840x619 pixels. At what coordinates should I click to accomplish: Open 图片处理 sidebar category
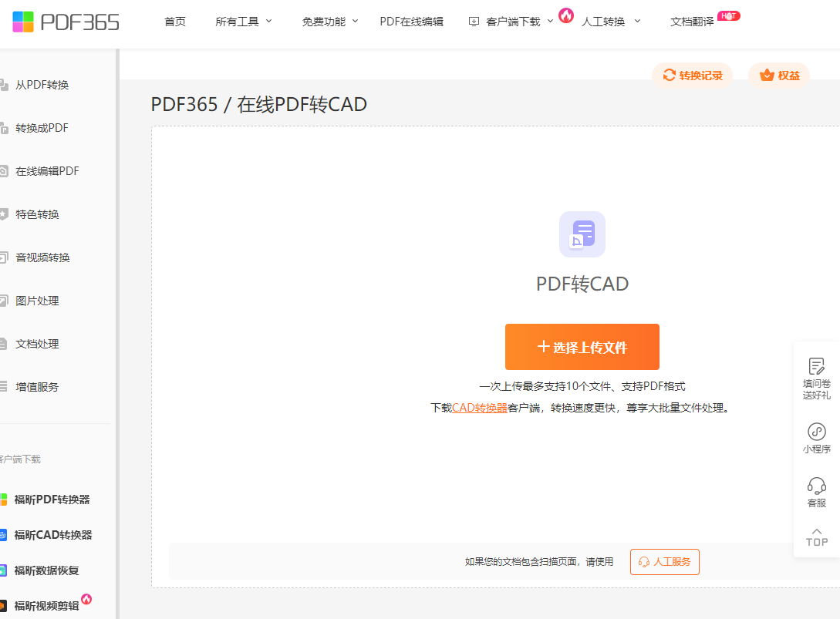pos(37,301)
